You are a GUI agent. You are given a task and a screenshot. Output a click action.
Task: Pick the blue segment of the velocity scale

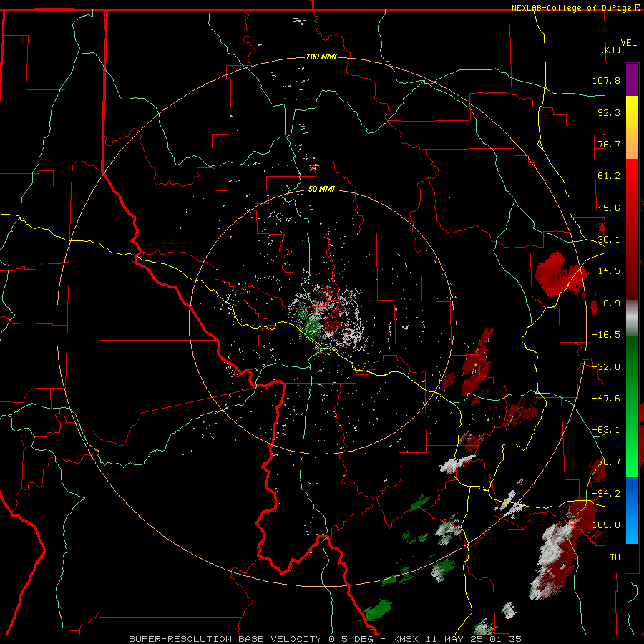(x=632, y=510)
